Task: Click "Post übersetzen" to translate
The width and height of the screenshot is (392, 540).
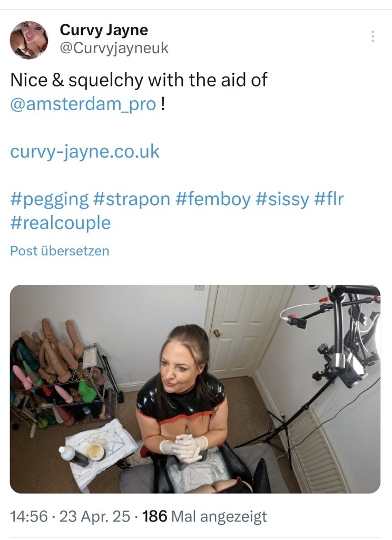Action: 60,250
